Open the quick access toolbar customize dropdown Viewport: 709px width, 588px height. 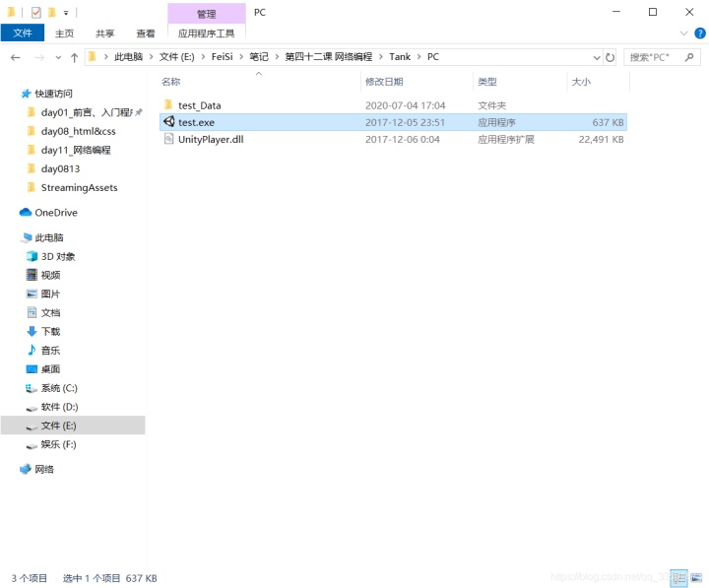tap(66, 13)
